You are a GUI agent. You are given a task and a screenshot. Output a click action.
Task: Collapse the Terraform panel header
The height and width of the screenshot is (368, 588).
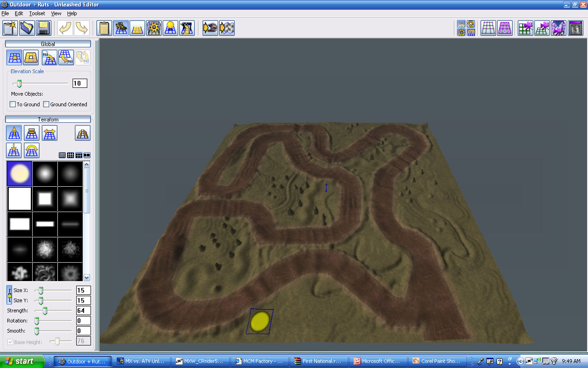click(x=48, y=120)
